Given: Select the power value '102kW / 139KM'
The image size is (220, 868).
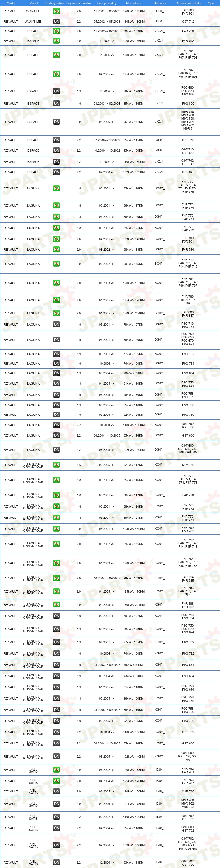Looking at the screenshot, I should (x=133, y=172).
